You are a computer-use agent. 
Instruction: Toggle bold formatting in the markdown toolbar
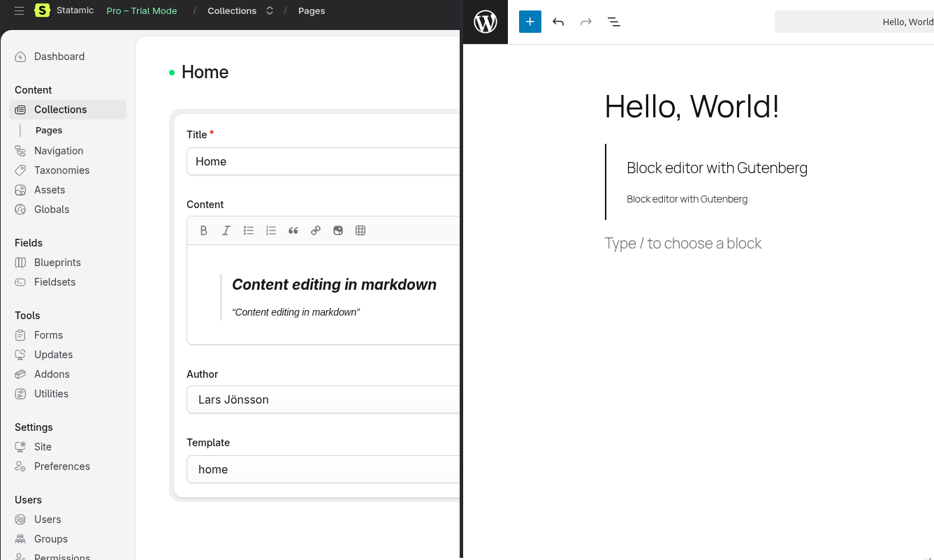(203, 230)
